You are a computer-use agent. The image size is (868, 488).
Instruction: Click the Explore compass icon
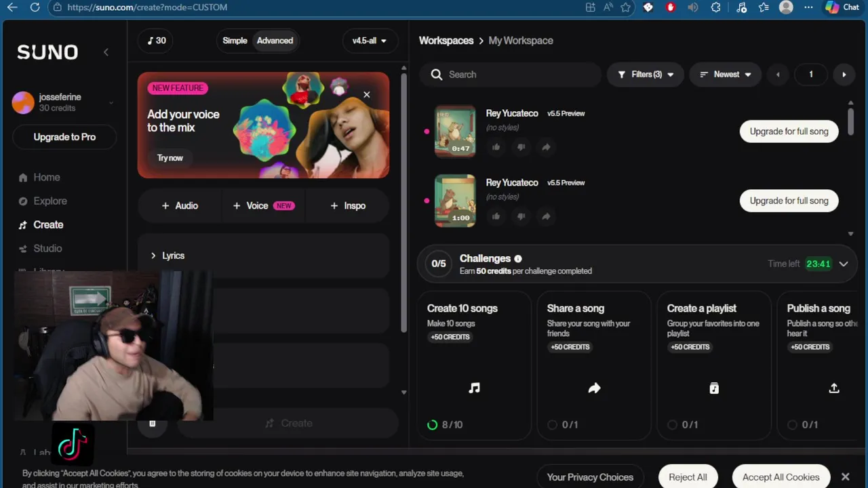[x=23, y=201]
